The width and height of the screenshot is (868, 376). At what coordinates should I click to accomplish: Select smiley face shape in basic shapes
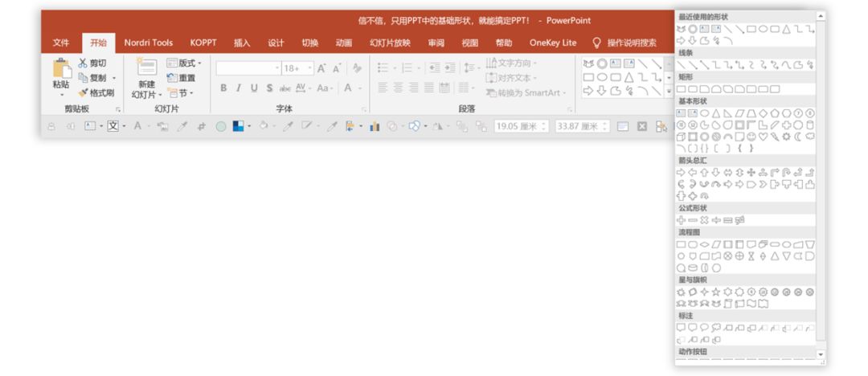point(751,137)
